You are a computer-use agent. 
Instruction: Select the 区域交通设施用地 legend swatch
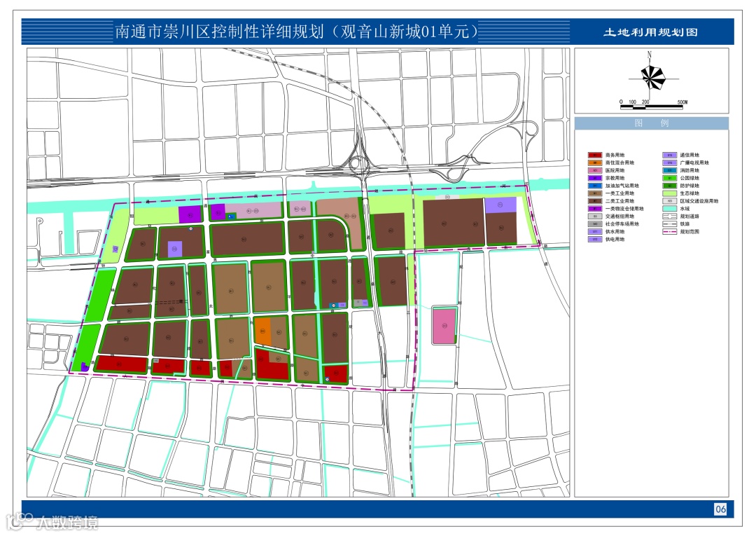(x=670, y=201)
